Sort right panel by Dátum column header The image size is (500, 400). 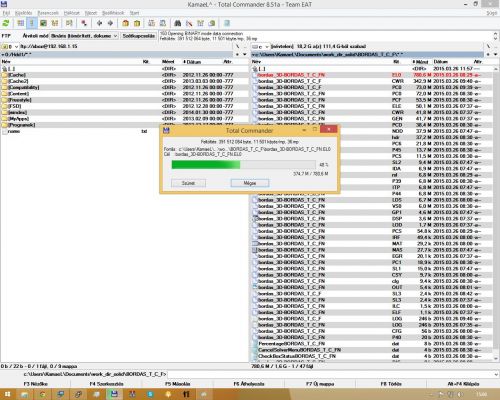tap(452, 62)
